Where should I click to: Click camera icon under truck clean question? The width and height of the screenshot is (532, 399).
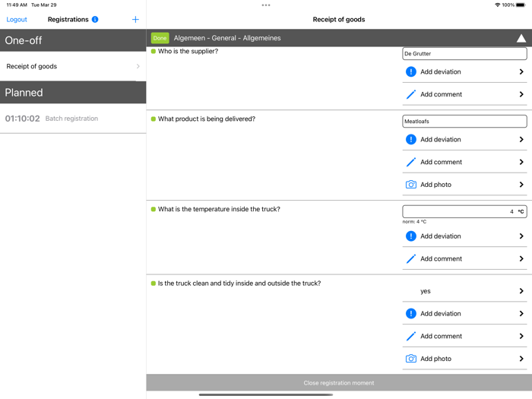point(411,359)
